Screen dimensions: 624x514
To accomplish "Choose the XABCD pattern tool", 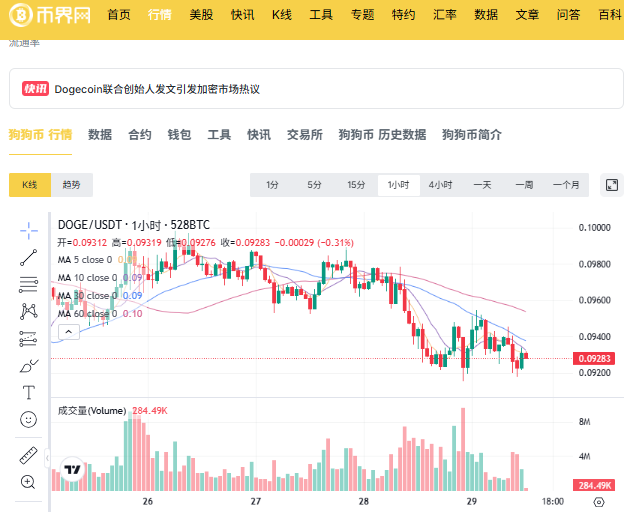I will point(29,312).
